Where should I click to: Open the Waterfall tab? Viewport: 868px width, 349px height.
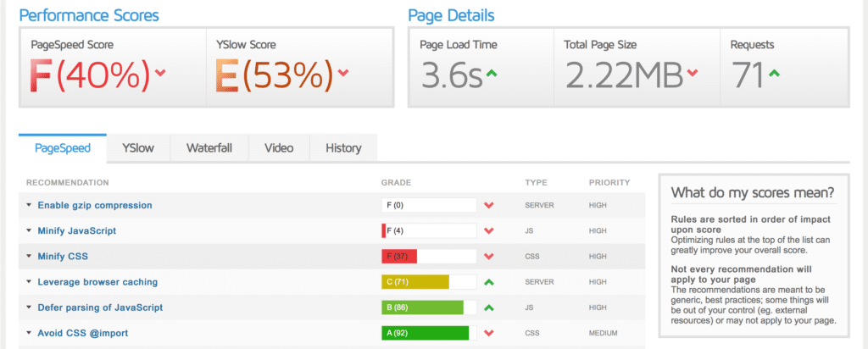(x=209, y=148)
